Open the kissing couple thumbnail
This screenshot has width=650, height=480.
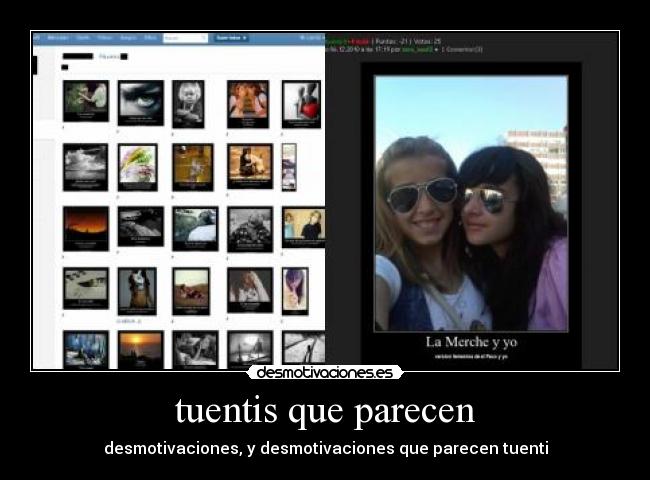pos(248,104)
